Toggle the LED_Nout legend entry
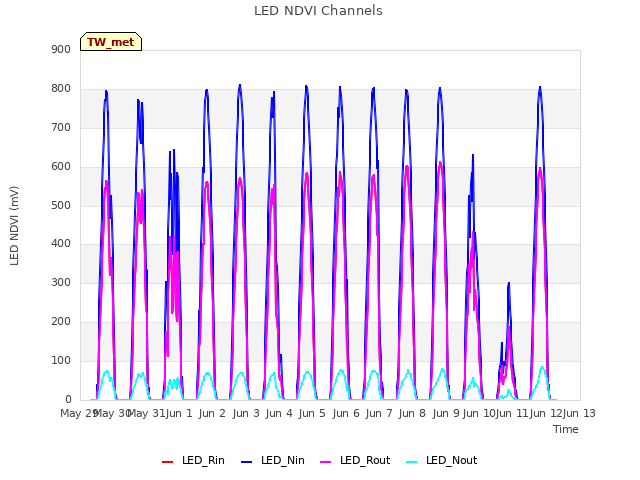This screenshot has height=480, width=640. tap(442, 460)
